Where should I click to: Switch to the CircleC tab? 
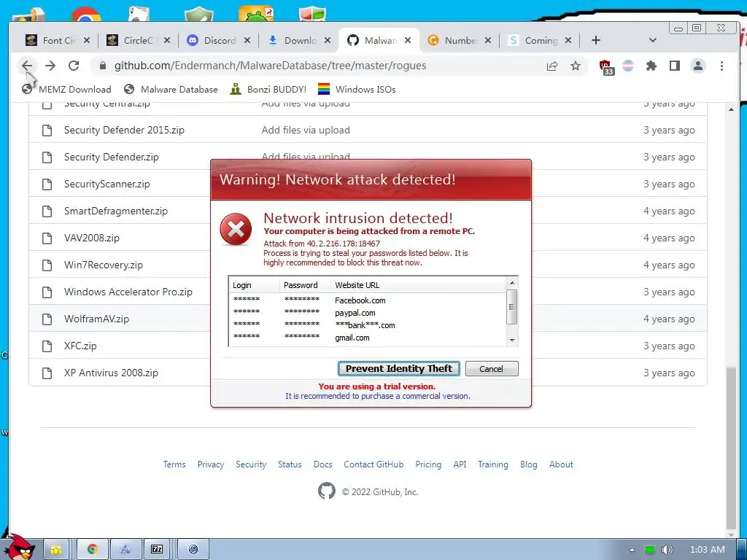tap(139, 41)
